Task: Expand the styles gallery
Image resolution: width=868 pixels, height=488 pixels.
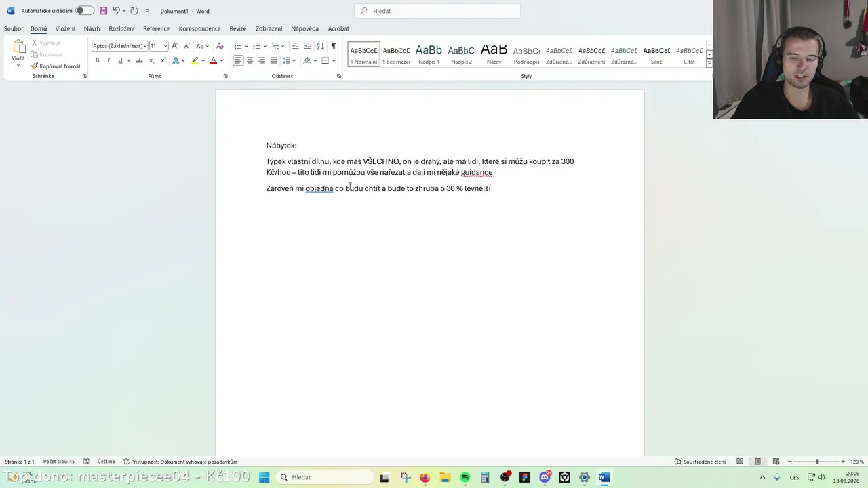Action: click(709, 63)
